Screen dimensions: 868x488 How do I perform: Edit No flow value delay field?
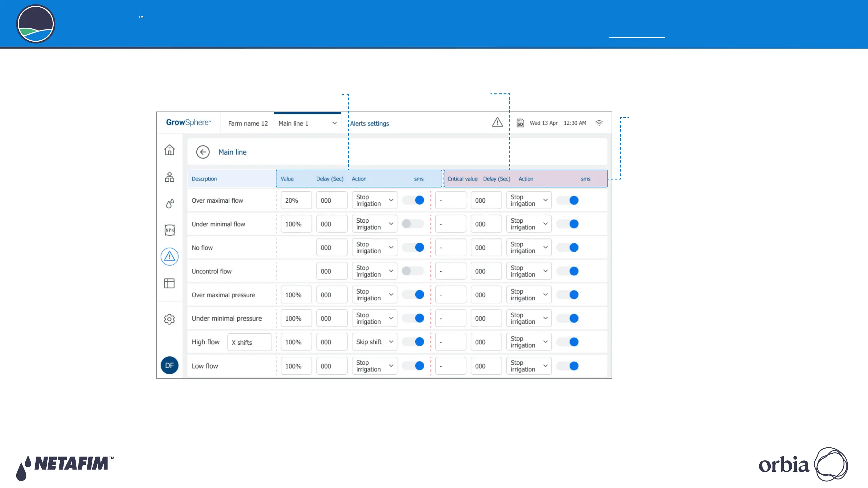pos(332,247)
